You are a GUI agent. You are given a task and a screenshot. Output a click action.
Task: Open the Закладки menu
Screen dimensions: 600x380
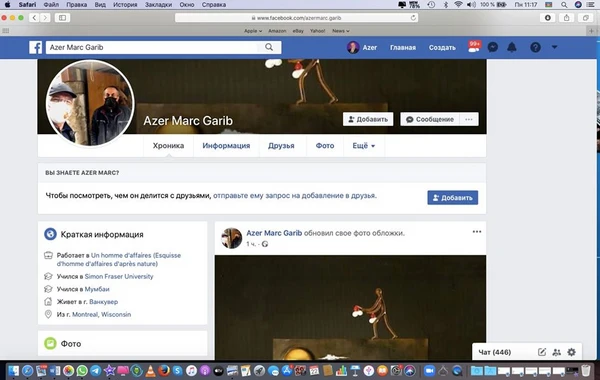(x=158, y=5)
